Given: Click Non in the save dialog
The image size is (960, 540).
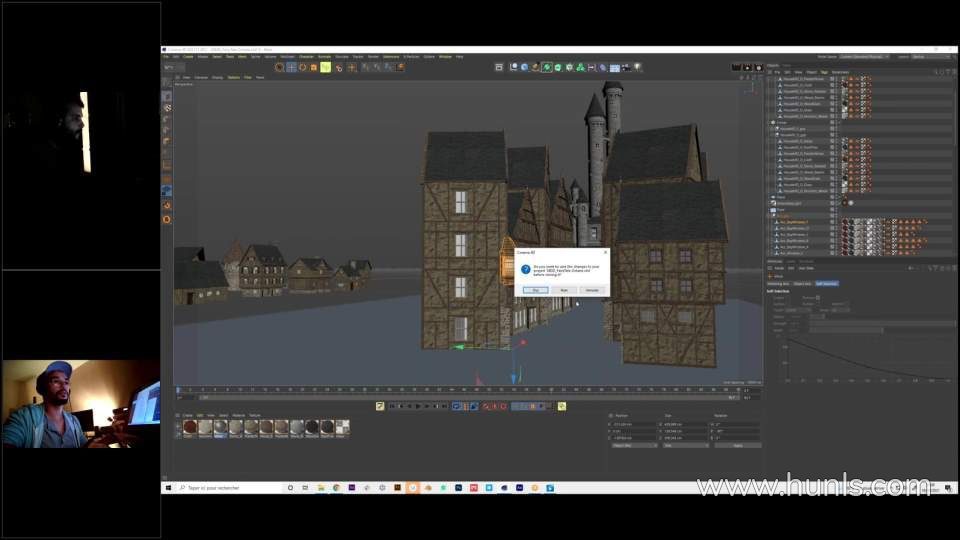Looking at the screenshot, I should [564, 290].
